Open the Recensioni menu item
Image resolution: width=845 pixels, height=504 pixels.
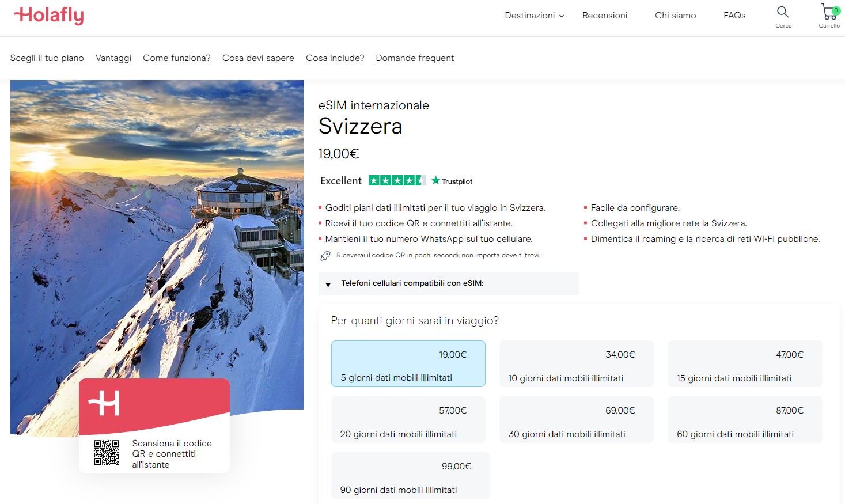pos(605,16)
